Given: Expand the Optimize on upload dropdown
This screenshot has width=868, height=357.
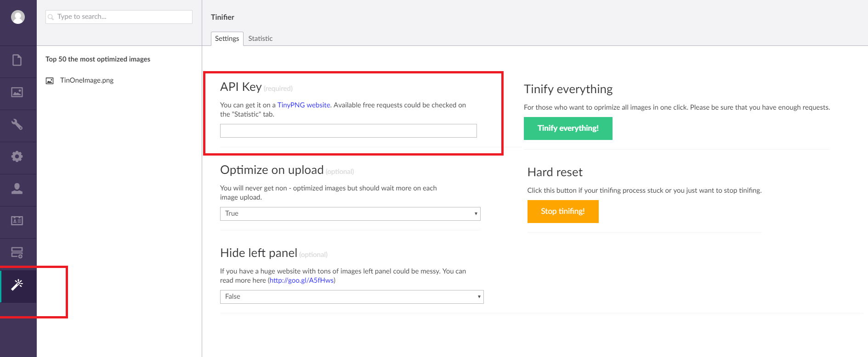Looking at the screenshot, I should [x=350, y=214].
